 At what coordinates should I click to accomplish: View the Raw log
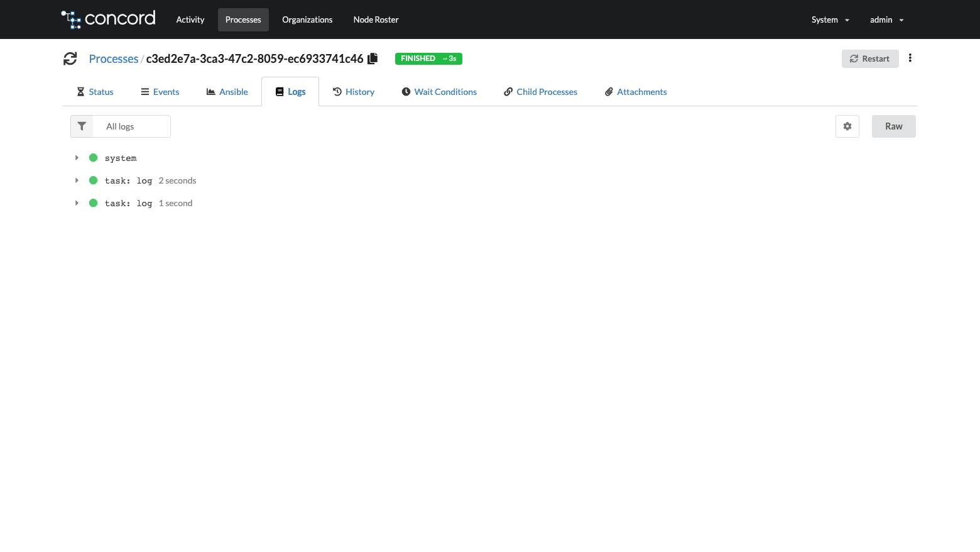pos(894,126)
